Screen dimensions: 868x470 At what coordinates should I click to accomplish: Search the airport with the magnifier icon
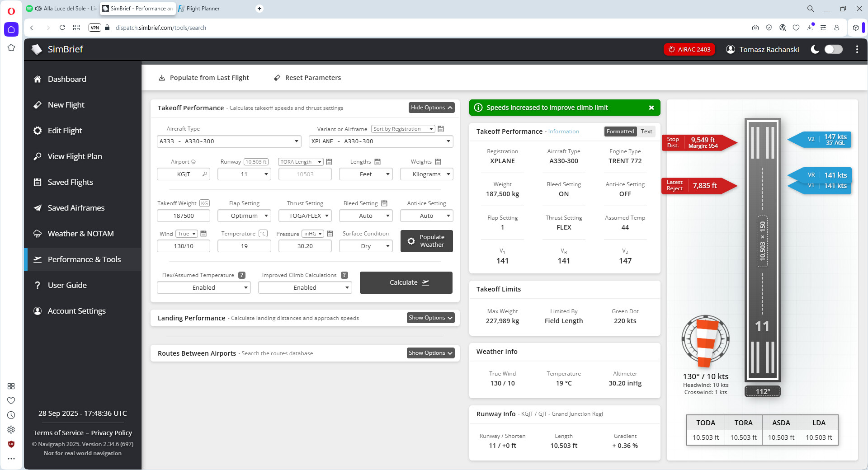click(x=205, y=174)
